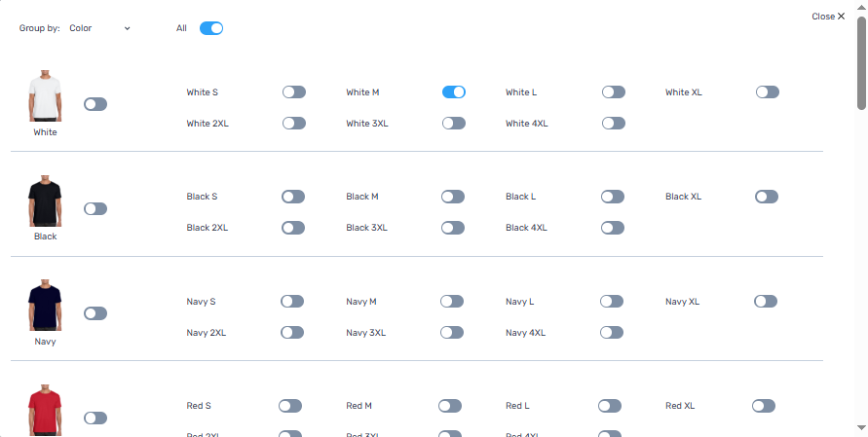The height and width of the screenshot is (437, 868).
Task: Click the vertical scrollbar thumb
Action: 861,63
